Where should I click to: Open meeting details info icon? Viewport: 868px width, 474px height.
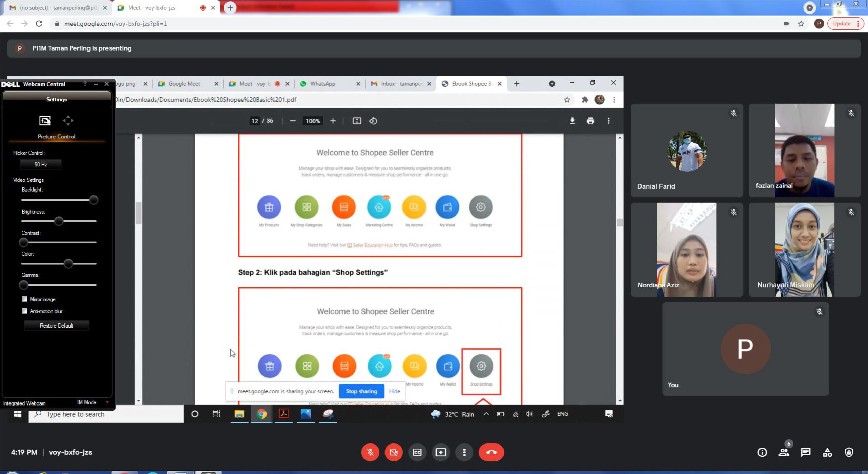tap(762, 452)
